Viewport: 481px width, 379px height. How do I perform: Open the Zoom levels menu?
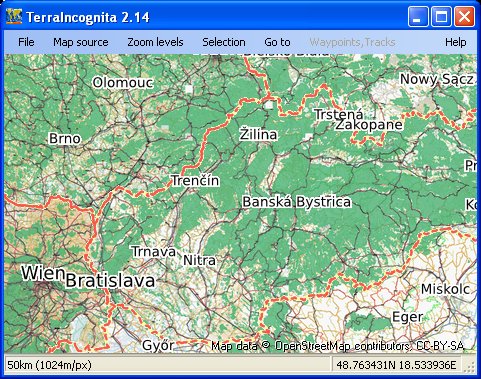pyautogui.click(x=155, y=42)
